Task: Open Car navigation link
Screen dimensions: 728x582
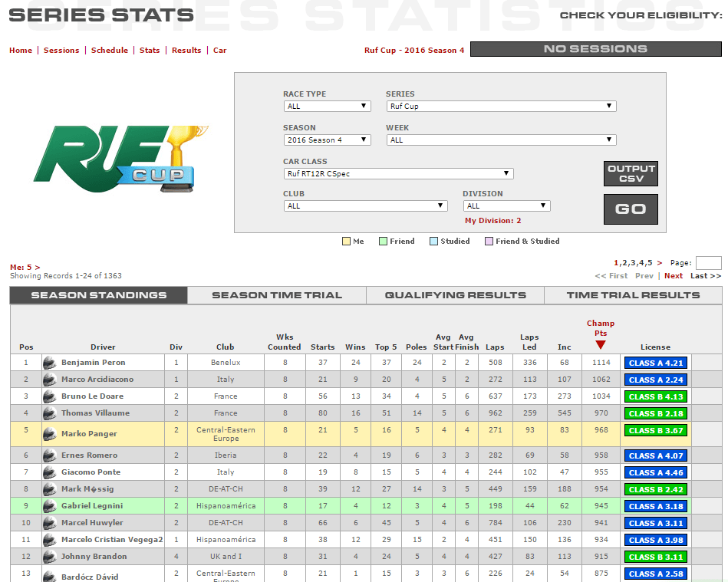Action: pos(219,50)
